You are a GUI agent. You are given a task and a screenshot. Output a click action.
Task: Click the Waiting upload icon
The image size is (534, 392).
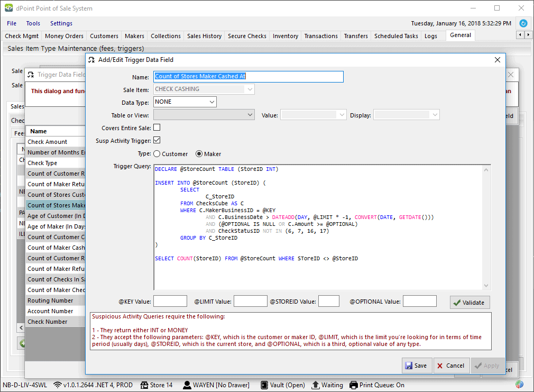pos(316,385)
